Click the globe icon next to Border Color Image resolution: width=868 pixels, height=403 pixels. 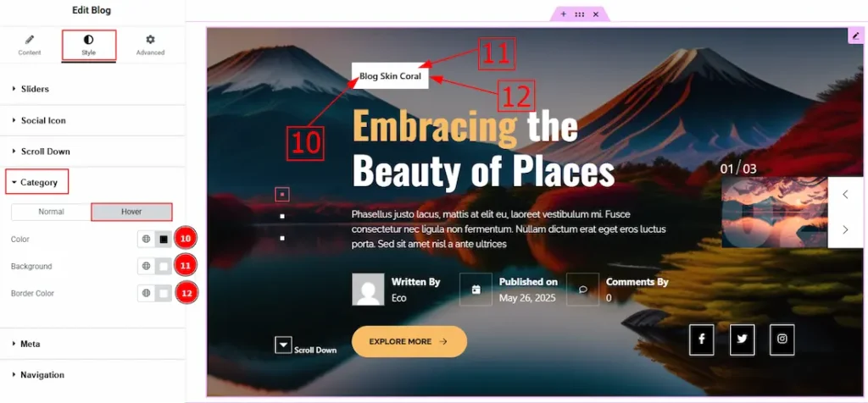coord(147,294)
